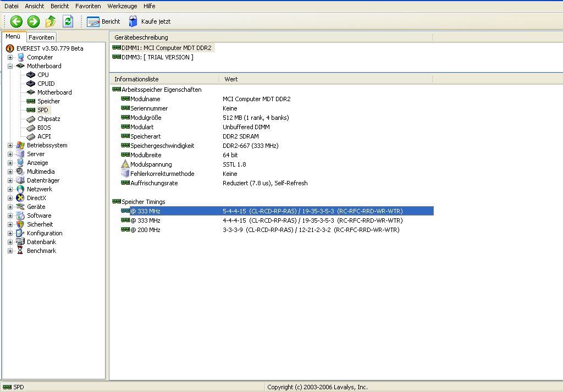
Task: Expand the Datenbank tree node
Action: point(10,242)
